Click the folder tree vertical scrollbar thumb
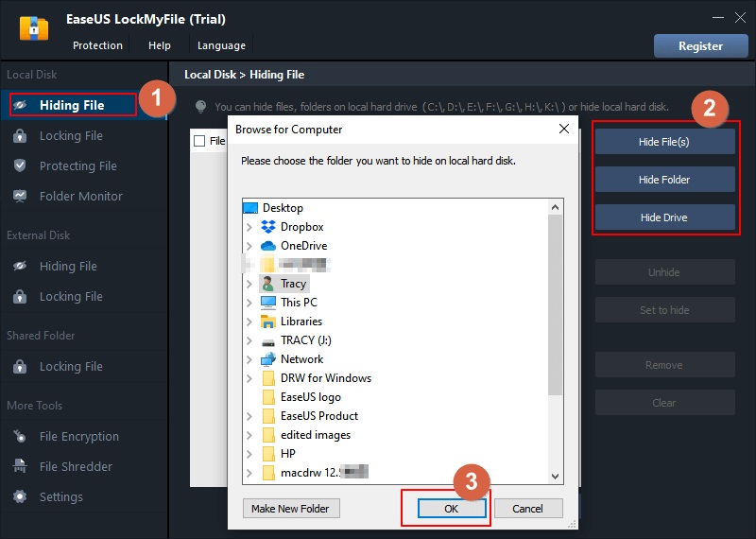 coord(556,305)
